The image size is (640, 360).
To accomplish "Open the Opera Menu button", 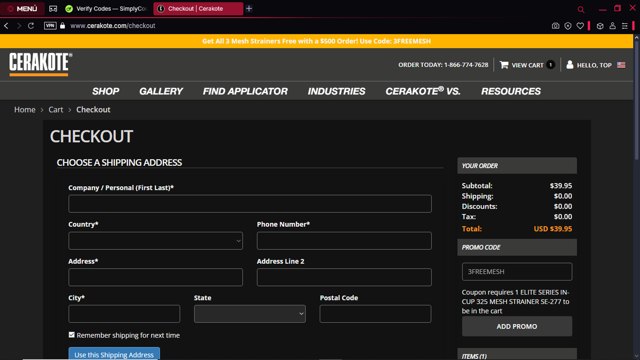I will tap(22, 9).
